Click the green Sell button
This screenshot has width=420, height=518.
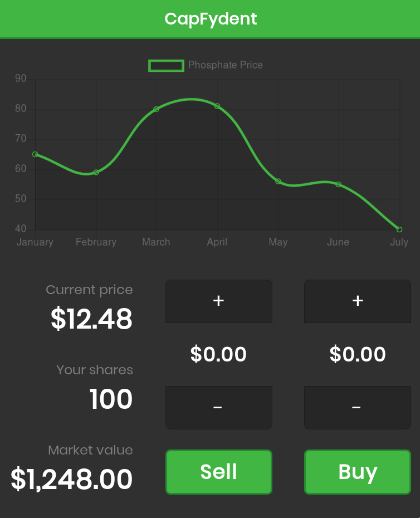pyautogui.click(x=219, y=472)
